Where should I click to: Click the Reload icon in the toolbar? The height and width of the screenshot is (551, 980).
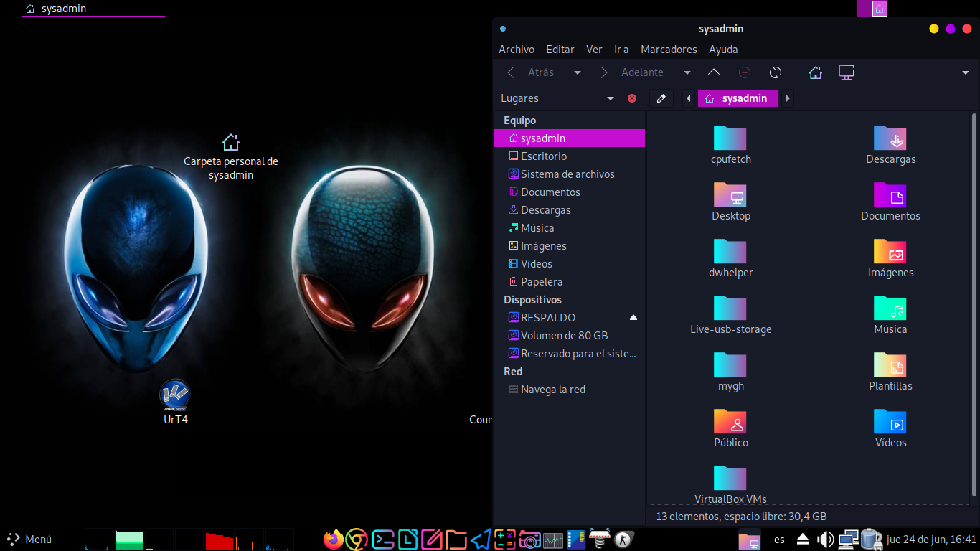click(776, 72)
